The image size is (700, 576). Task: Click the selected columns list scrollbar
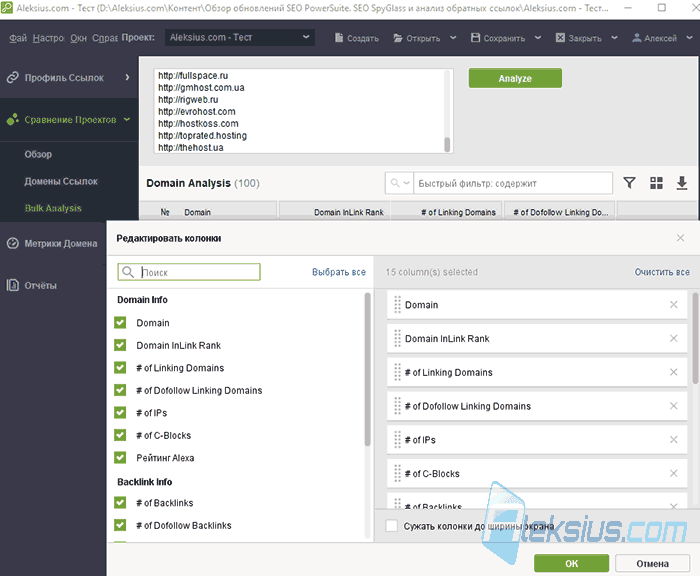click(696, 338)
